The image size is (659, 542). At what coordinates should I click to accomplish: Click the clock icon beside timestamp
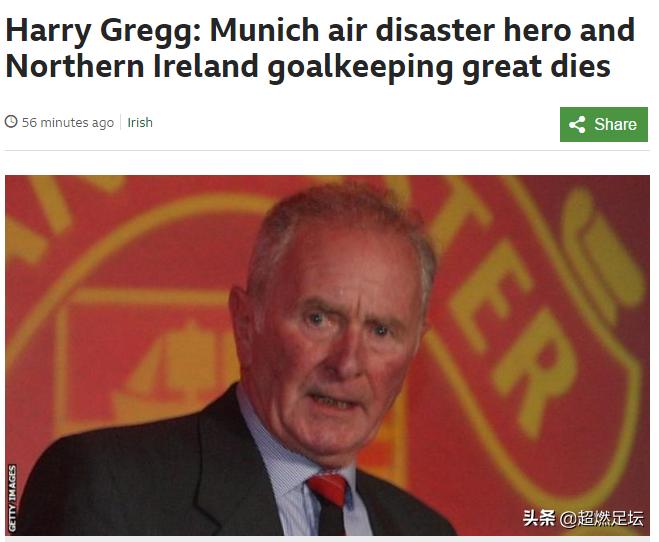(x=11, y=122)
